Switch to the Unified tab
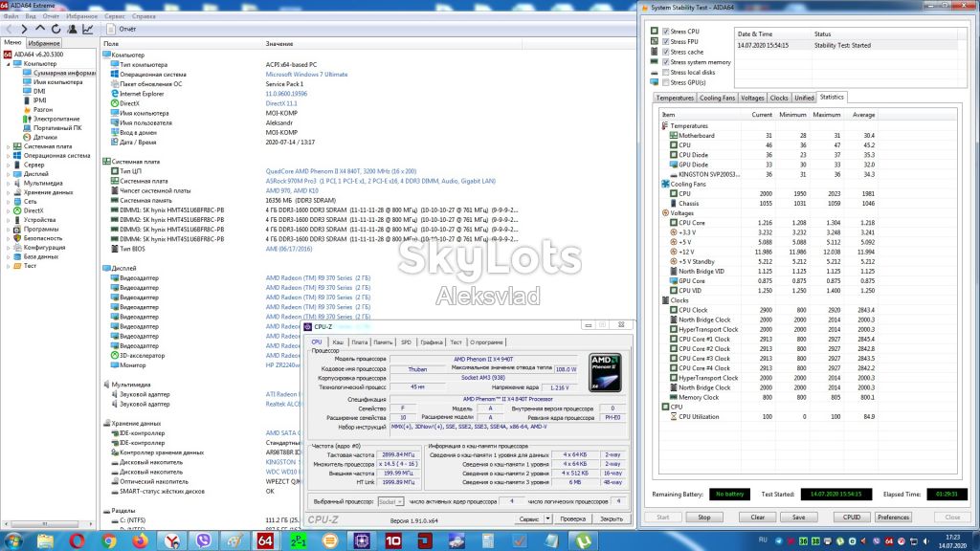Screen dimensions: 980x551 tap(804, 98)
